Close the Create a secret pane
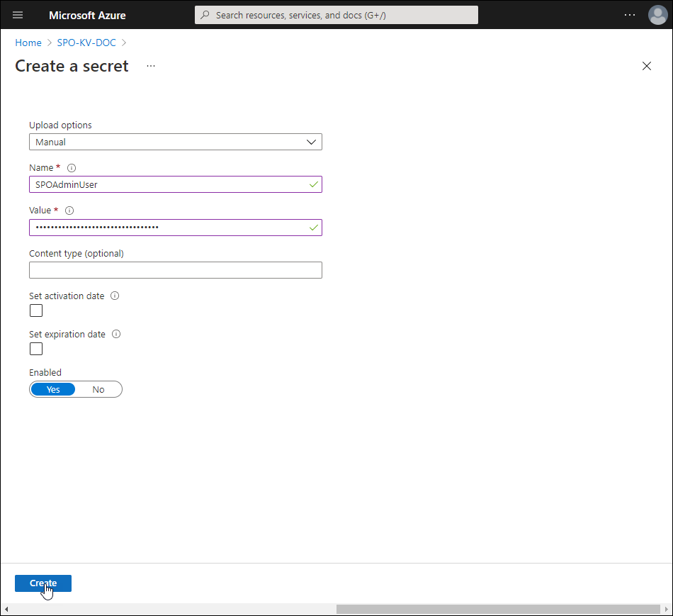The image size is (673, 616). [x=646, y=66]
